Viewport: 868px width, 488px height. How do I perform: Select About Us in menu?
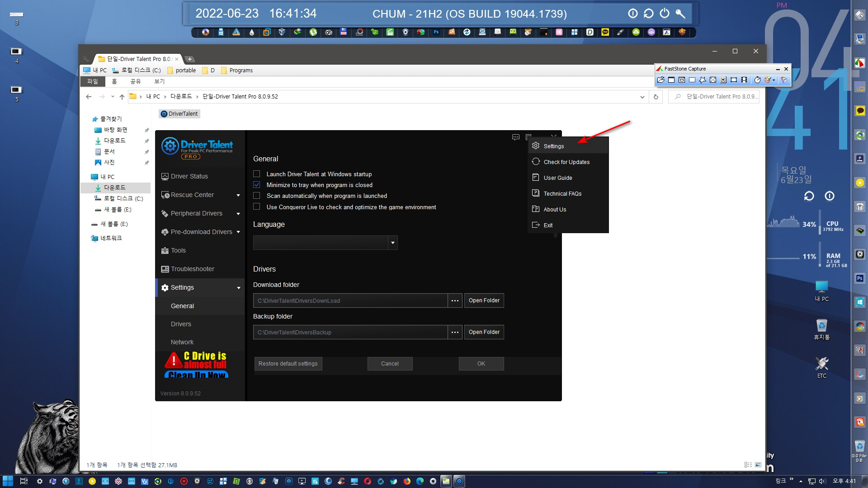coord(568,209)
